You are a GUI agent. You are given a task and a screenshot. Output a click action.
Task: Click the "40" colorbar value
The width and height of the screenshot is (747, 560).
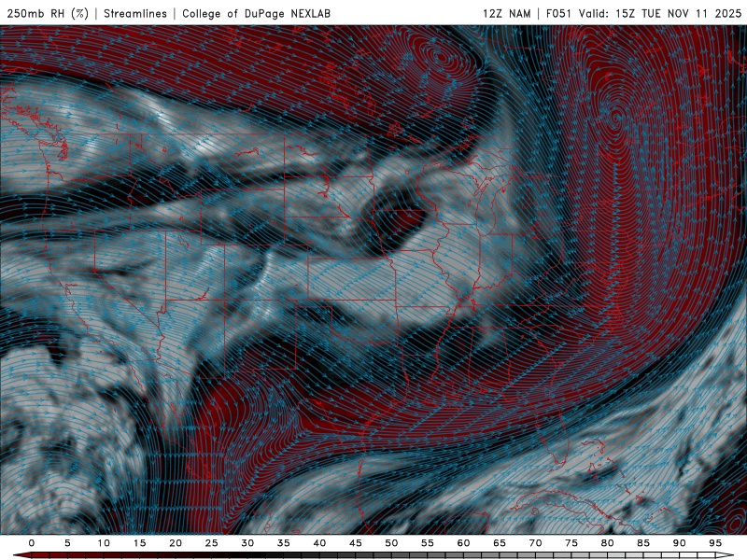[x=319, y=543]
